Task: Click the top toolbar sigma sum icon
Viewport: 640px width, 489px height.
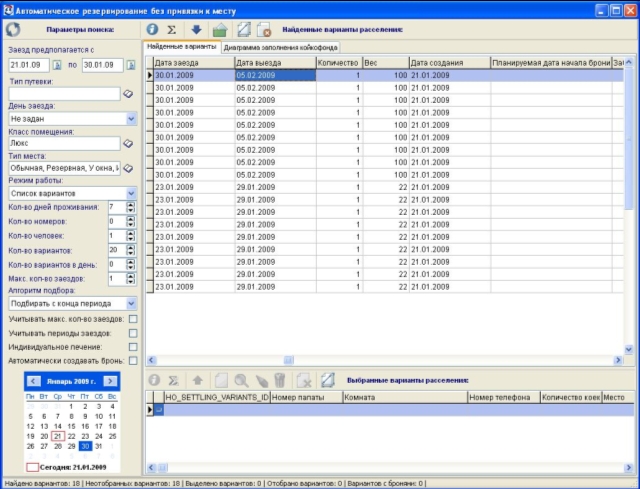Action: click(x=172, y=29)
